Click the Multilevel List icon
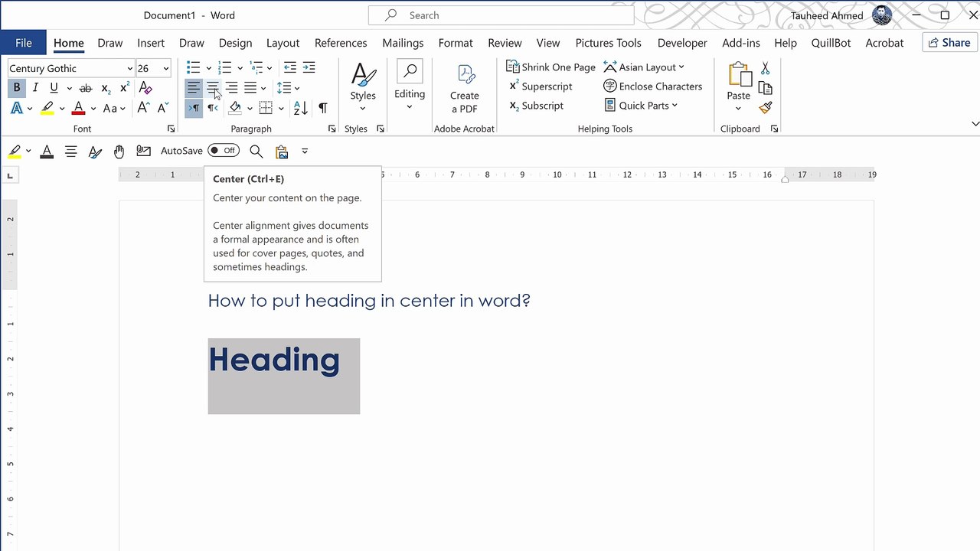This screenshot has width=980, height=551. point(256,67)
